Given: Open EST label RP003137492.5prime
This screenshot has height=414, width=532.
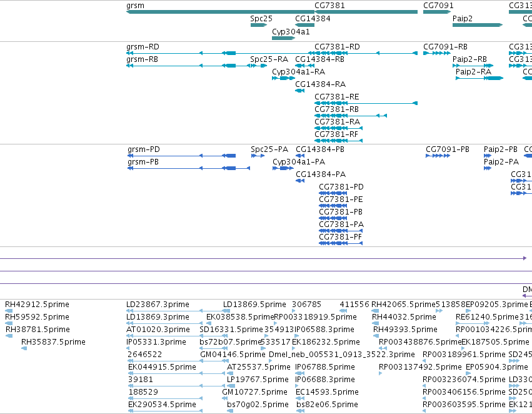Looking at the screenshot, I should pos(420,367).
